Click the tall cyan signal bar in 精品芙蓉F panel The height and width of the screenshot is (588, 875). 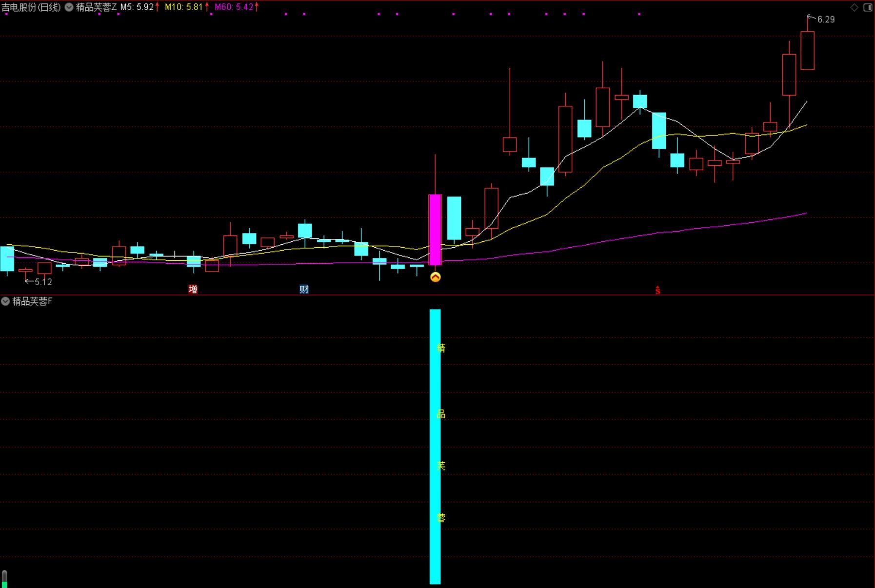click(435, 447)
